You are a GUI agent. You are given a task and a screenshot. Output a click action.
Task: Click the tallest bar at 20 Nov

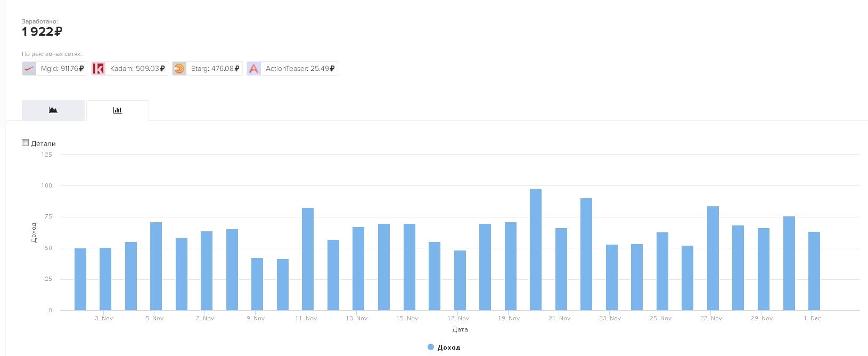[536, 250]
